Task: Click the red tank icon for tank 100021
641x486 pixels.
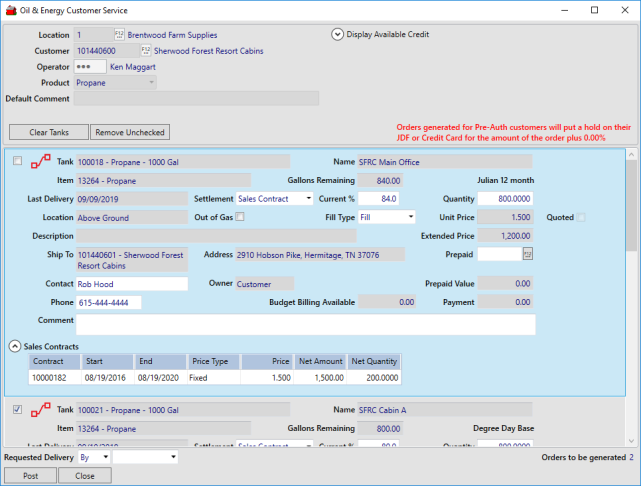Action: click(41, 410)
